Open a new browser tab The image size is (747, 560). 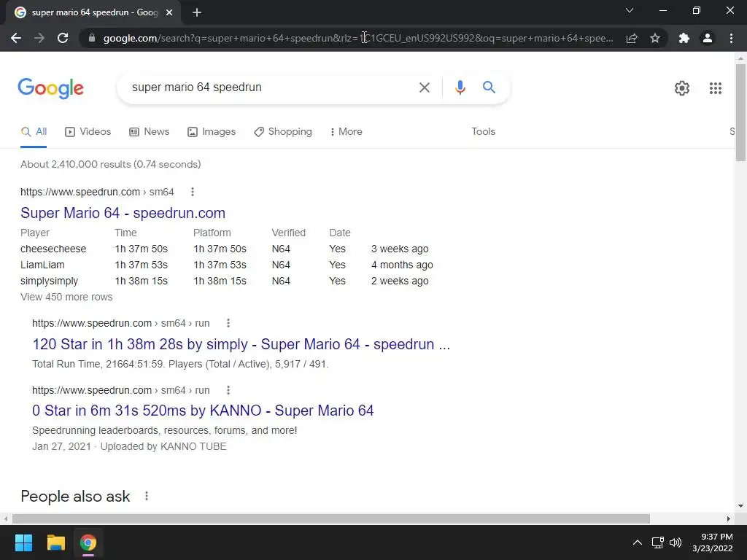coord(197,12)
